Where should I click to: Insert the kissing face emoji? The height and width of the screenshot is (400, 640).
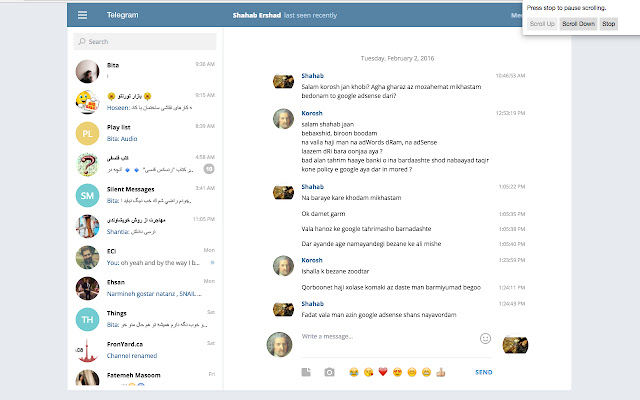point(369,372)
